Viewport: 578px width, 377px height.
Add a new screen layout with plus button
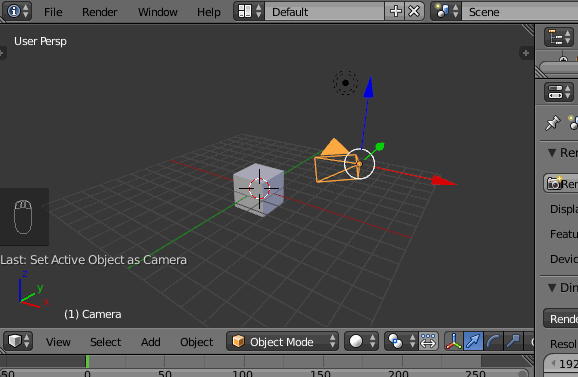[395, 11]
